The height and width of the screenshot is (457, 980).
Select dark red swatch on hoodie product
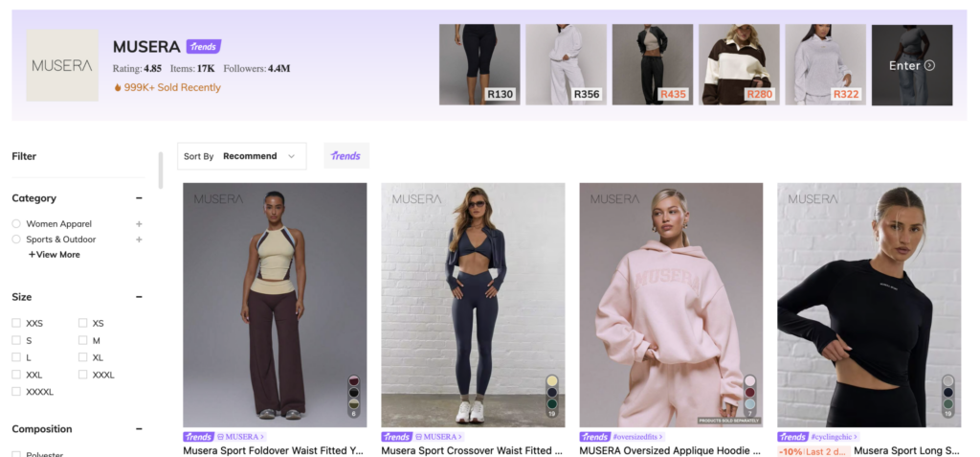pos(750,392)
